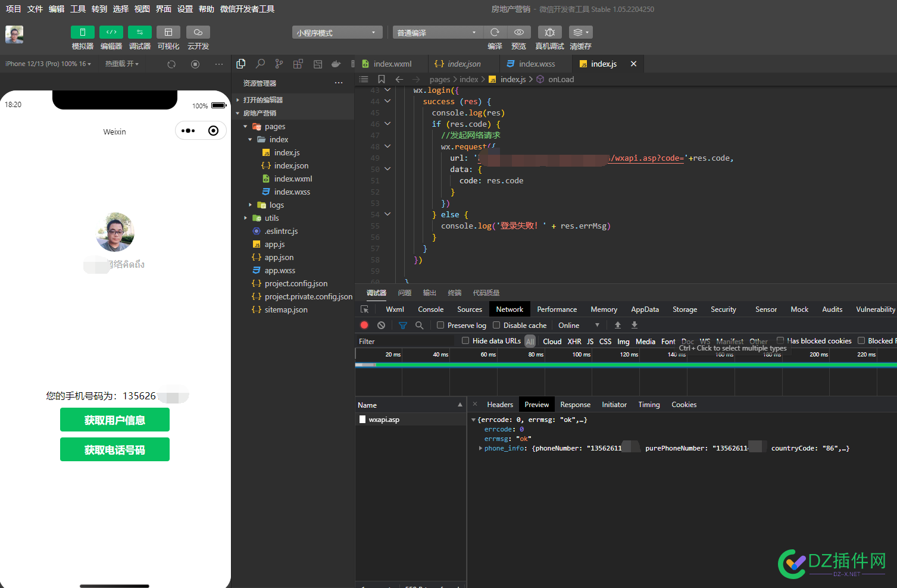Toggle the Preserve log checkbox

[440, 325]
